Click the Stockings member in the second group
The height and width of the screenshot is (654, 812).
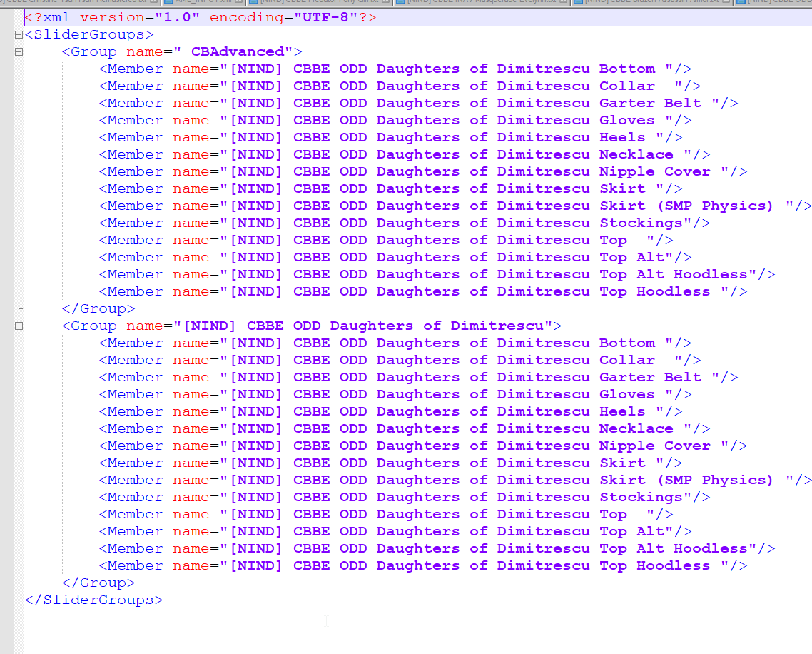pos(405,497)
